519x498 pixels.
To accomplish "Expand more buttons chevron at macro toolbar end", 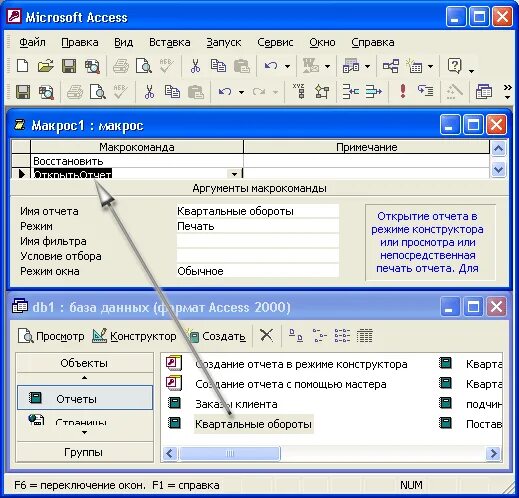I will coord(507,92).
